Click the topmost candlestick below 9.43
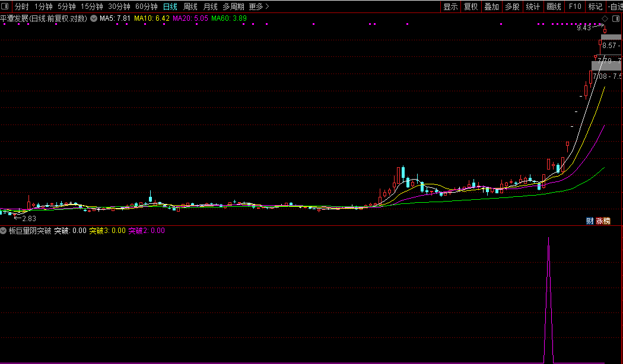The width and height of the screenshot is (623, 364). point(605,30)
